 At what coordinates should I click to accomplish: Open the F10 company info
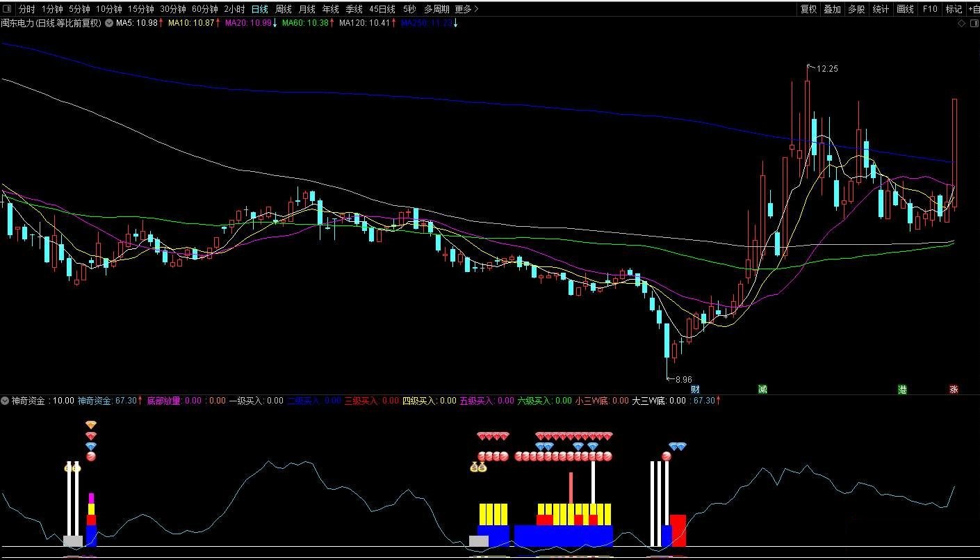click(x=930, y=9)
